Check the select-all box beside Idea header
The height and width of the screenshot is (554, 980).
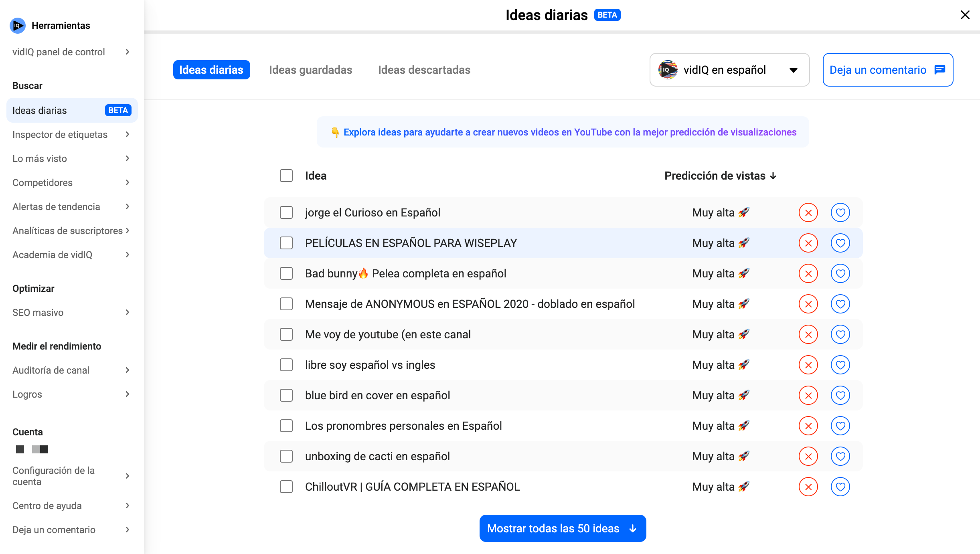pos(286,176)
